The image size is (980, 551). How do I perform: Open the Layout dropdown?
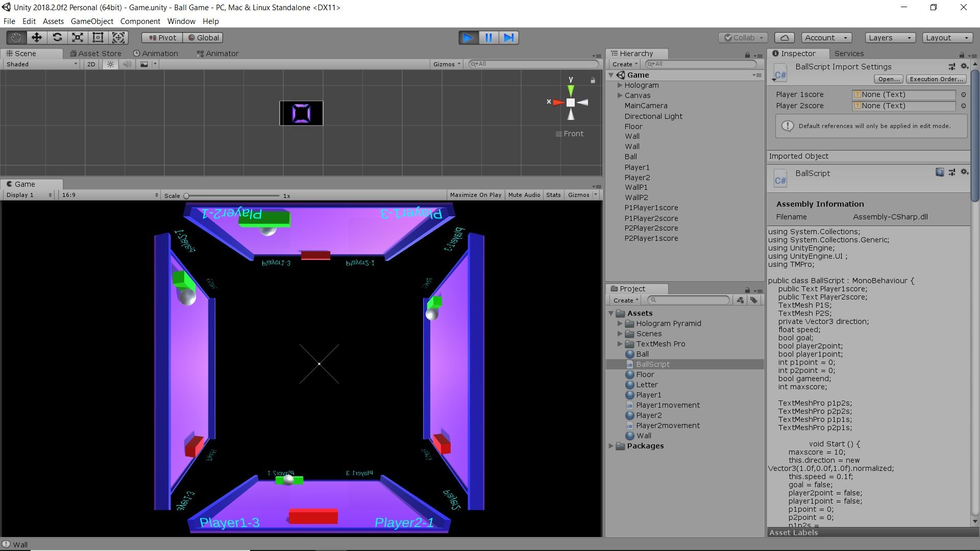pos(947,37)
